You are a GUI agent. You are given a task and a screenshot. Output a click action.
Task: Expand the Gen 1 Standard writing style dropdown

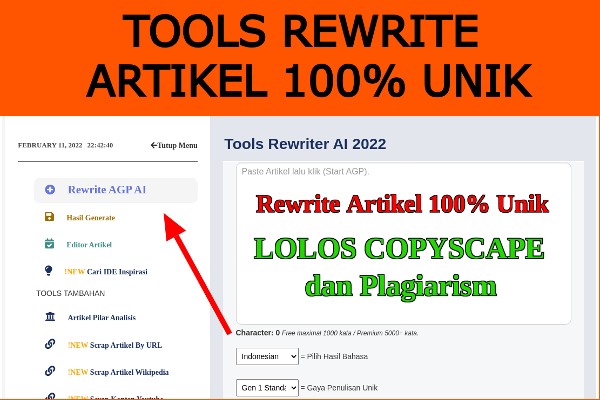tap(267, 388)
